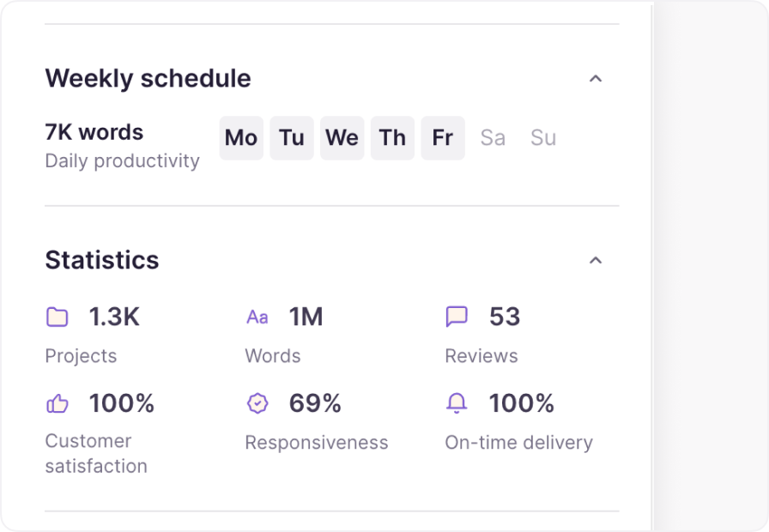
Task: Click the Words 'Aa' icon
Action: coord(257,317)
